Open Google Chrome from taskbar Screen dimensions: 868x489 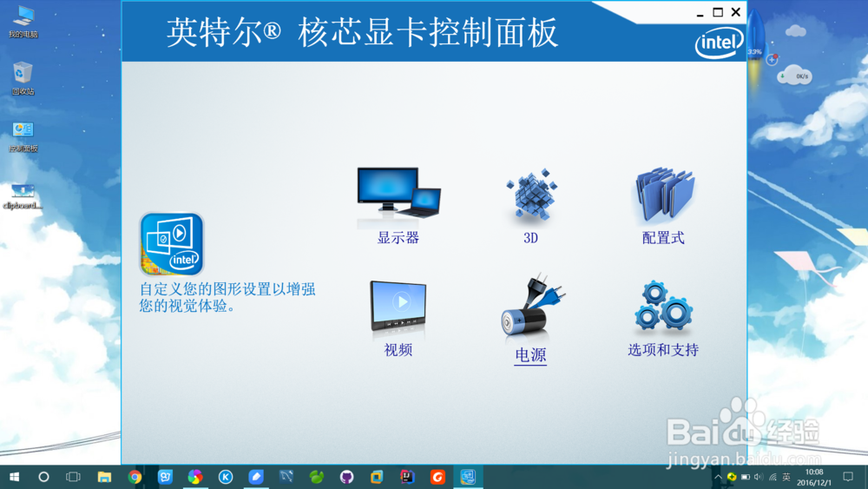[135, 477]
